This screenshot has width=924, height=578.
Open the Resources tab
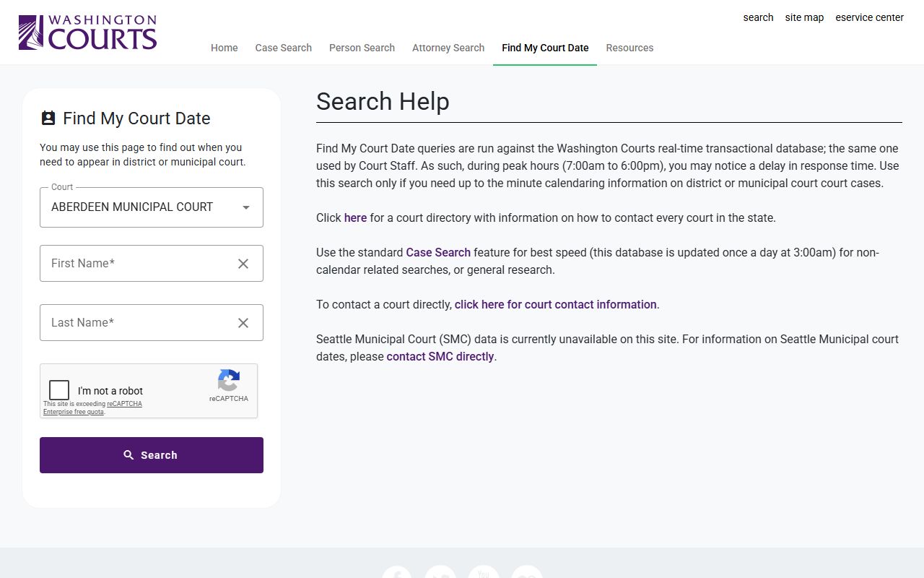pyautogui.click(x=629, y=48)
